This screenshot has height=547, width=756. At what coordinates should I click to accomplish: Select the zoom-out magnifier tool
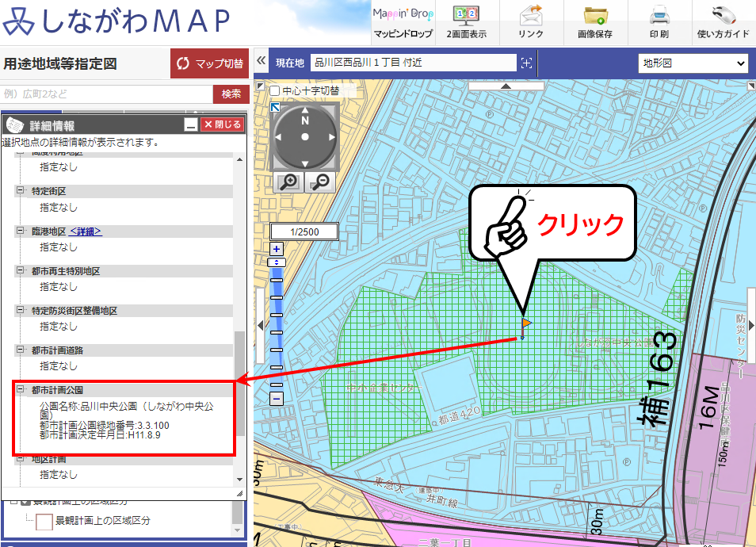pos(320,182)
